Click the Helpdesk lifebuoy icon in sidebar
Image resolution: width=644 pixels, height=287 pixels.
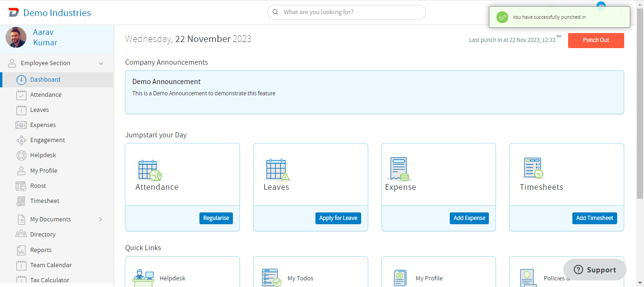click(x=21, y=155)
